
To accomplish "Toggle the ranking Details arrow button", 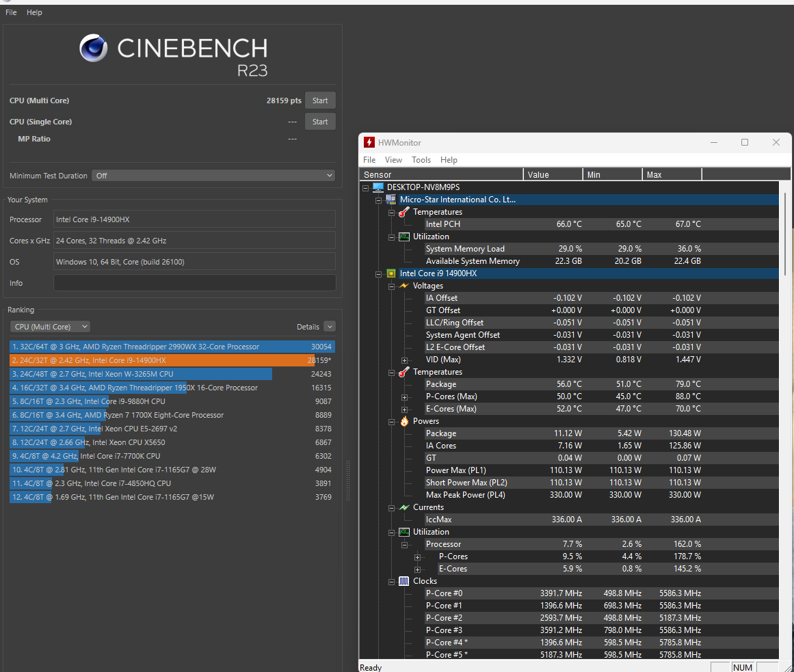I will [x=330, y=327].
